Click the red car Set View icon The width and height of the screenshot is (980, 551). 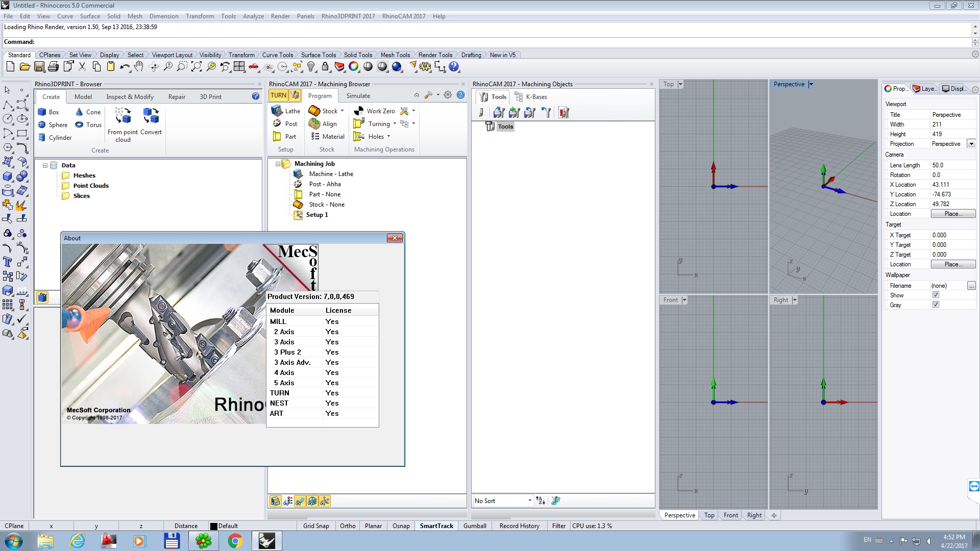[254, 66]
